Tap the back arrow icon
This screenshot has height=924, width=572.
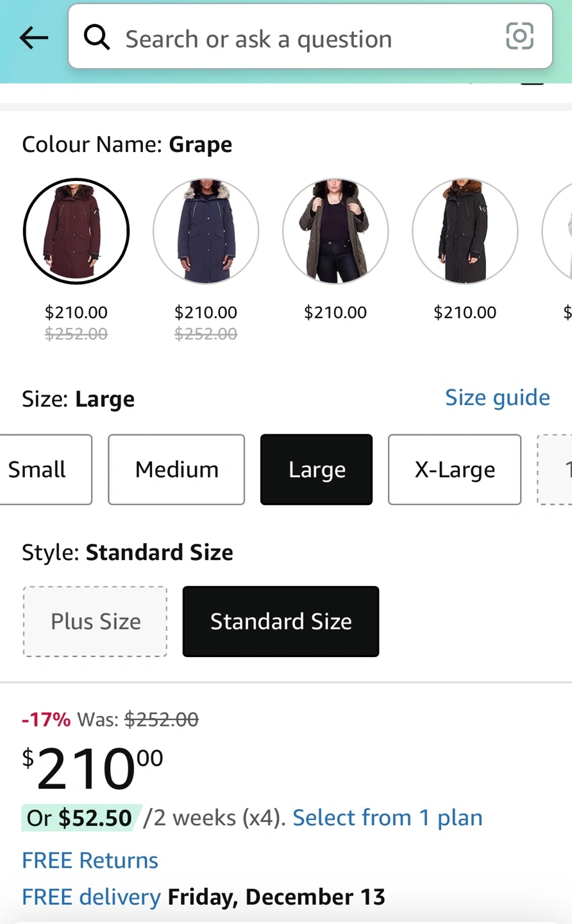coord(34,38)
